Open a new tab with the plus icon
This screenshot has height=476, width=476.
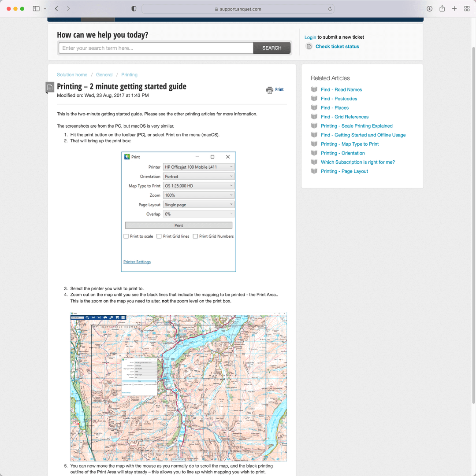tap(454, 9)
